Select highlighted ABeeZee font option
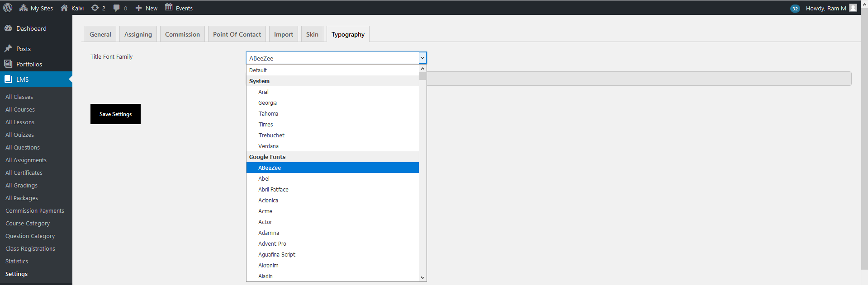Viewport: 868px width, 285px height. (332, 168)
